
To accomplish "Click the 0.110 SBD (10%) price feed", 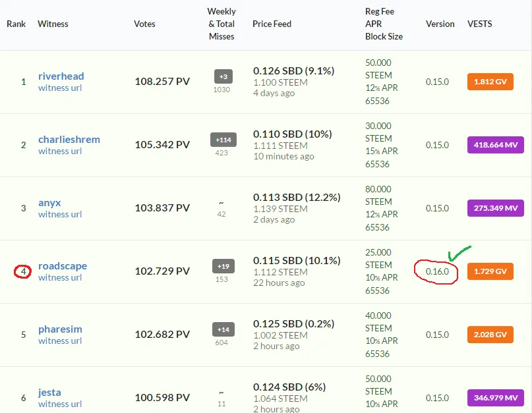I will click(x=293, y=134).
